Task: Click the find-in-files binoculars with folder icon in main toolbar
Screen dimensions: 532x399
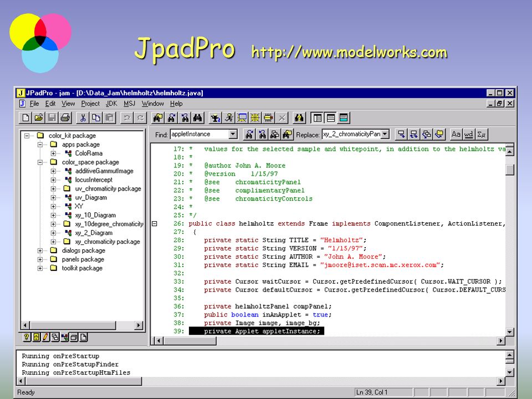Action: (158, 117)
